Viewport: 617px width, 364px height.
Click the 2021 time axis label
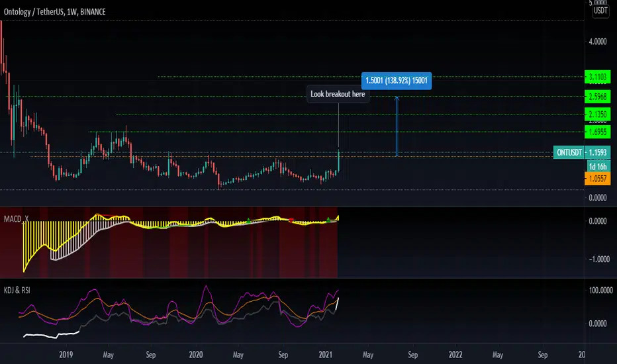tap(326, 355)
